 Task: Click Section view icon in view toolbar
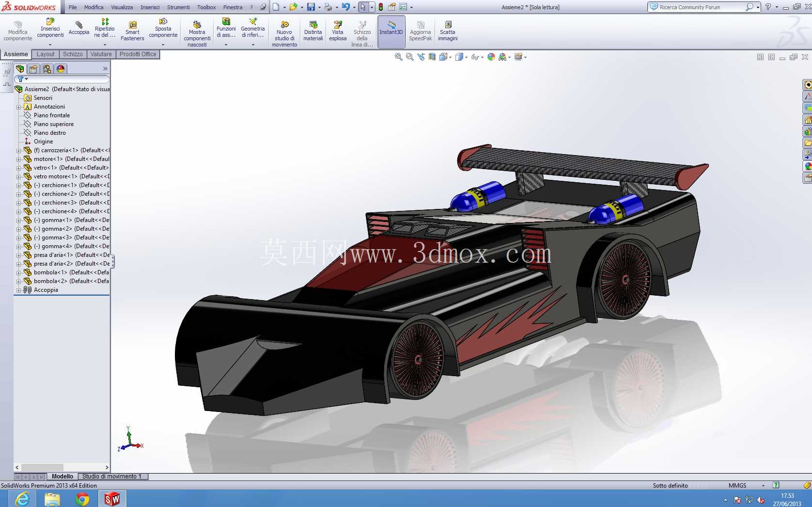pos(432,57)
